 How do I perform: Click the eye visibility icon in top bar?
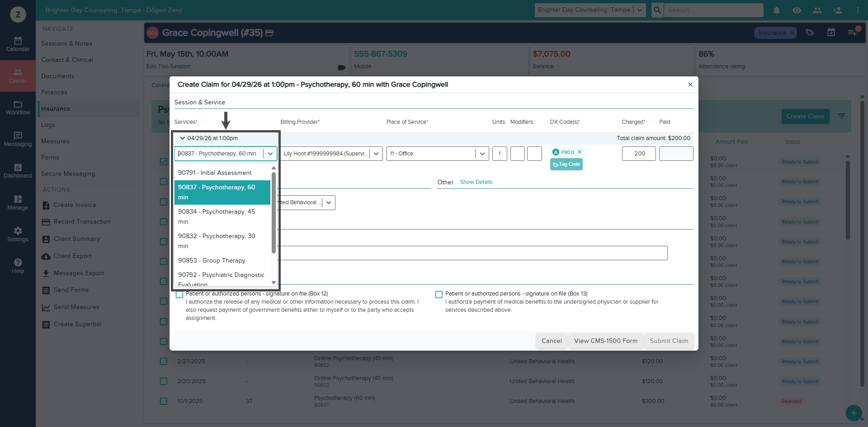797,10
